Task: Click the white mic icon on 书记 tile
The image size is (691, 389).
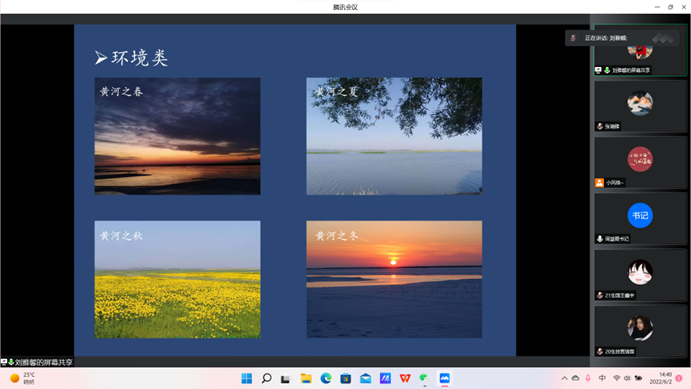Action: (x=600, y=239)
